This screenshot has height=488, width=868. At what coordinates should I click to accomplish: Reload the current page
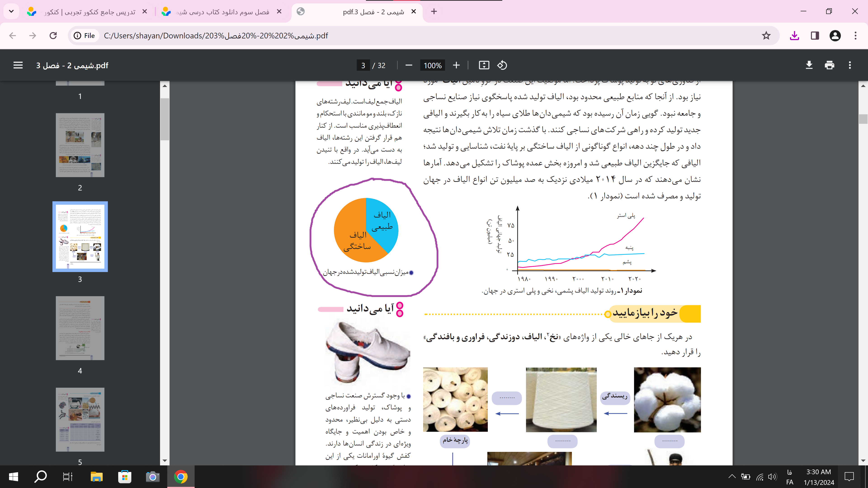click(x=53, y=36)
